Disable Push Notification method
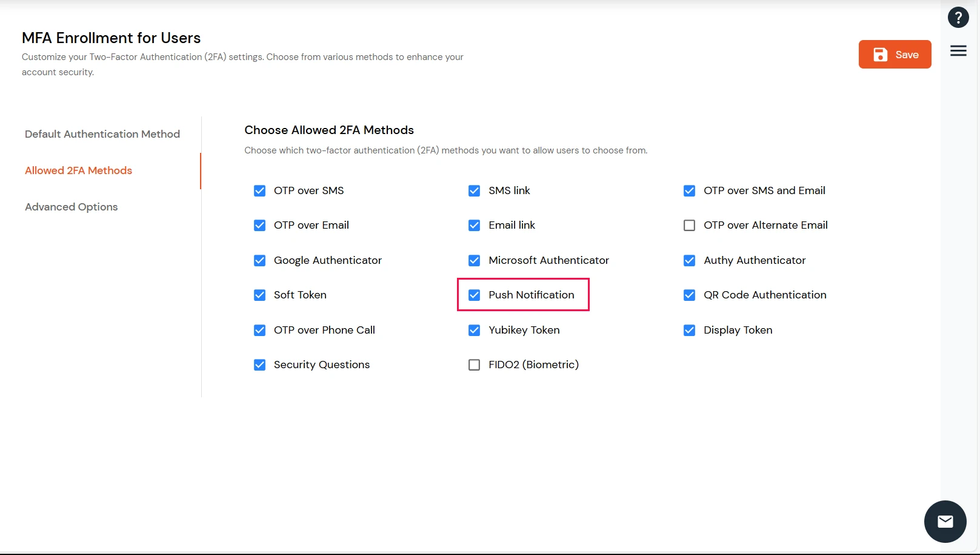This screenshot has height=555, width=980. click(x=474, y=295)
